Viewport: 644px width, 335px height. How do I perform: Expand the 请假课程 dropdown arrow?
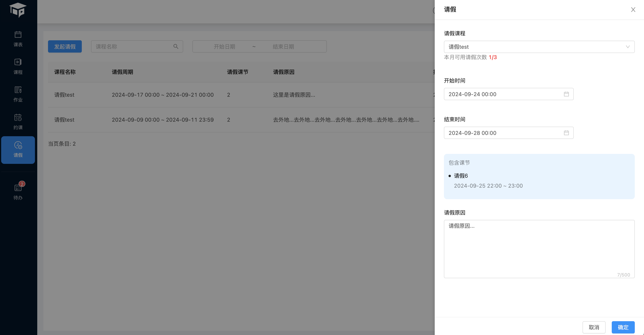point(627,47)
